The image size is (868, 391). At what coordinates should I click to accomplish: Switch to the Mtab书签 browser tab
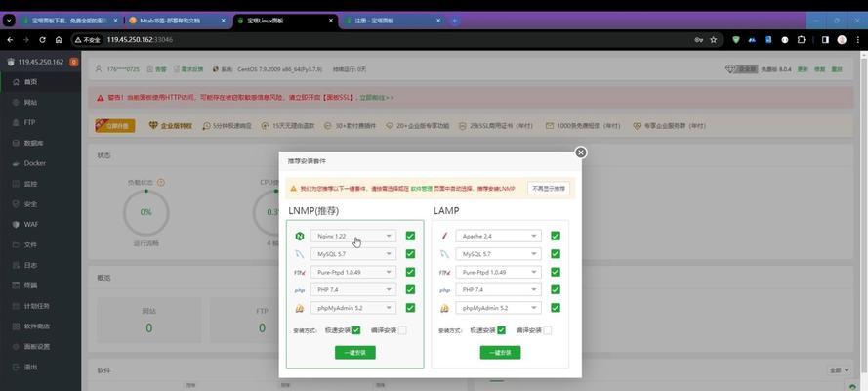coord(177,21)
